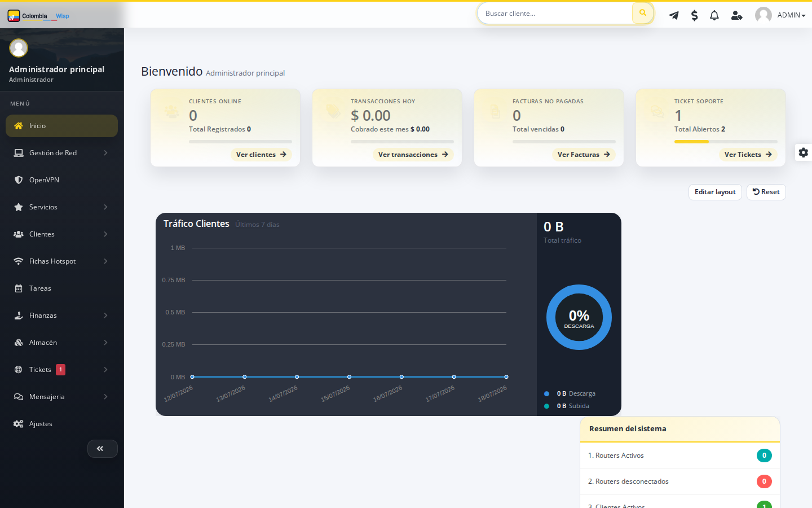The height and width of the screenshot is (508, 812).
Task: Focus the Buscar cliente search field
Action: click(555, 14)
